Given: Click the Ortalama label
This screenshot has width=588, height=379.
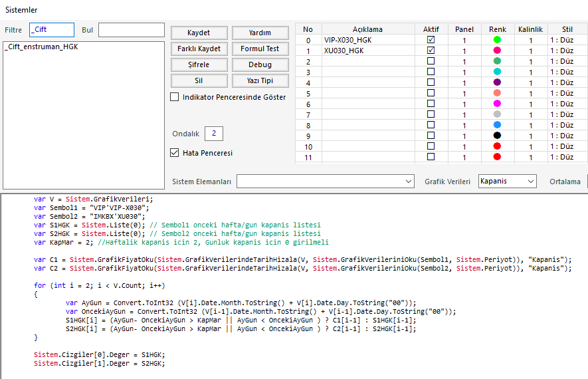Looking at the screenshot, I should pyautogui.click(x=565, y=182).
